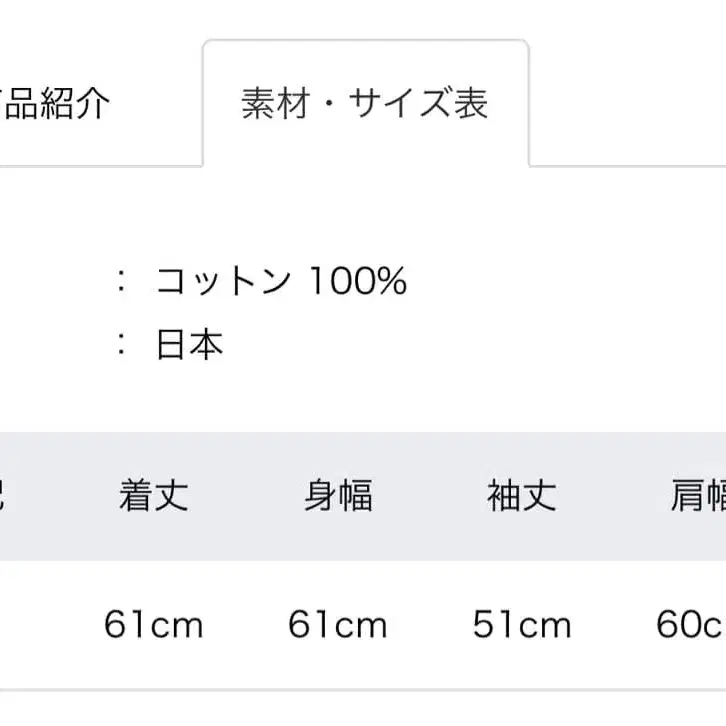Click the cut-off header left of 着丈
The image size is (726, 726).
(x=4, y=496)
